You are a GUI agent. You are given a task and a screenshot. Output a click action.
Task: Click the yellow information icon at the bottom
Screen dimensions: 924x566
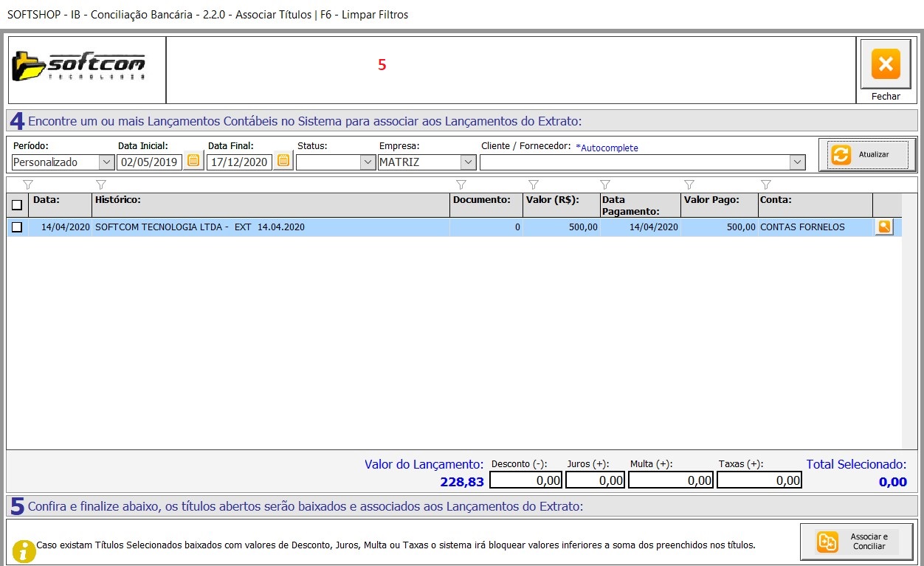click(24, 551)
